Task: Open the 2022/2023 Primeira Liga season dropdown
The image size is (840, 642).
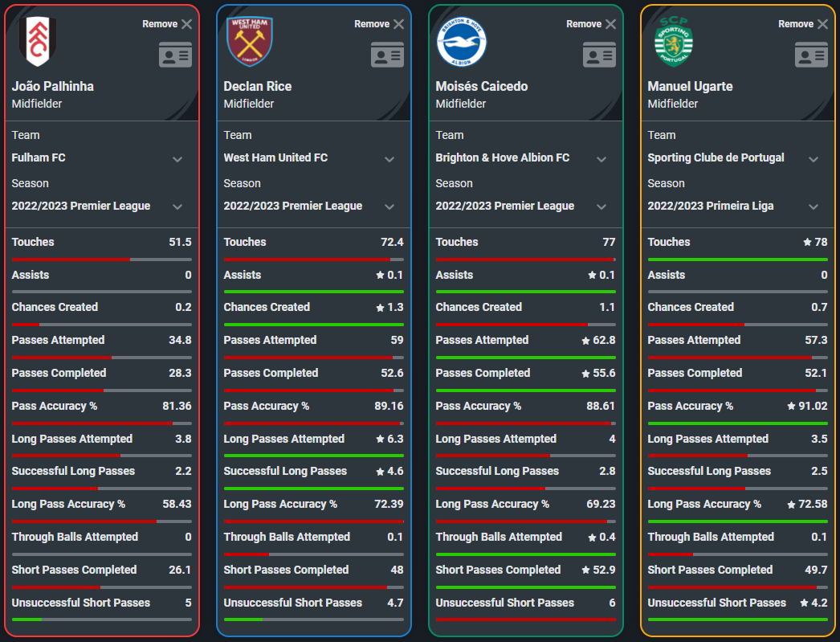Action: pyautogui.click(x=813, y=207)
